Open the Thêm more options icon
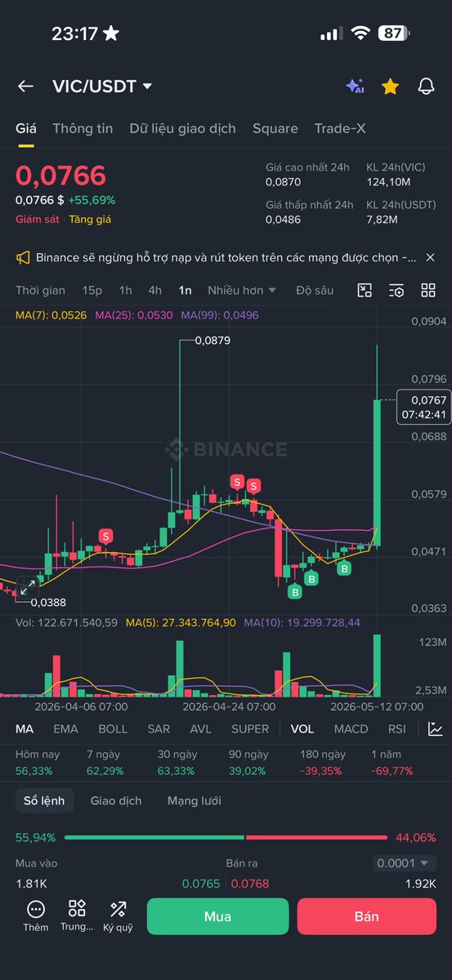Screen dimensions: 452x980 tap(36, 915)
